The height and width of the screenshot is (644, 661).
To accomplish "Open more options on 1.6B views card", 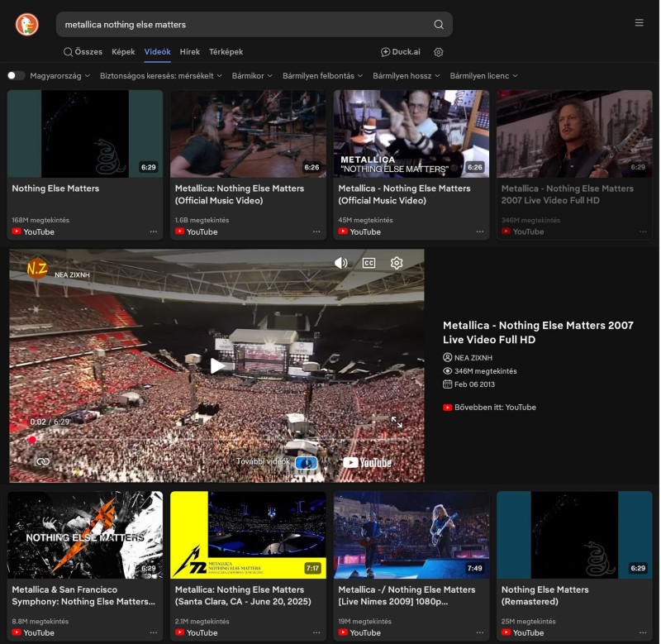I will pyautogui.click(x=316, y=231).
